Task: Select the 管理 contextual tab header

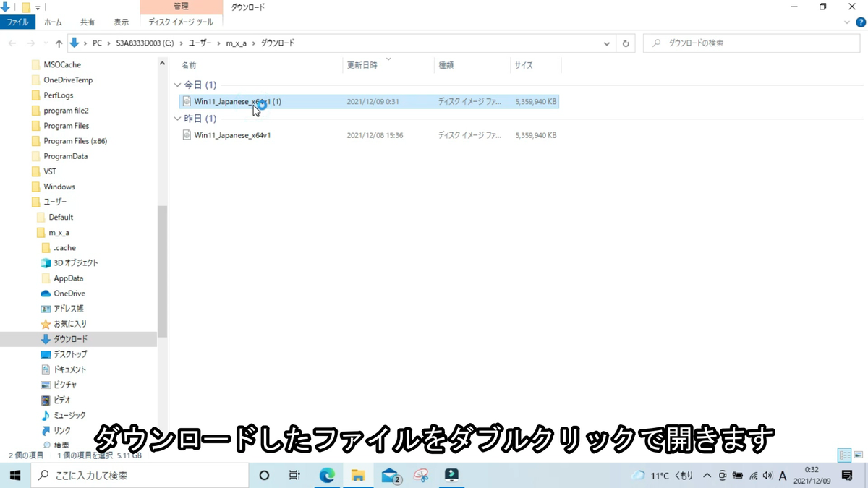Action: pos(181,7)
